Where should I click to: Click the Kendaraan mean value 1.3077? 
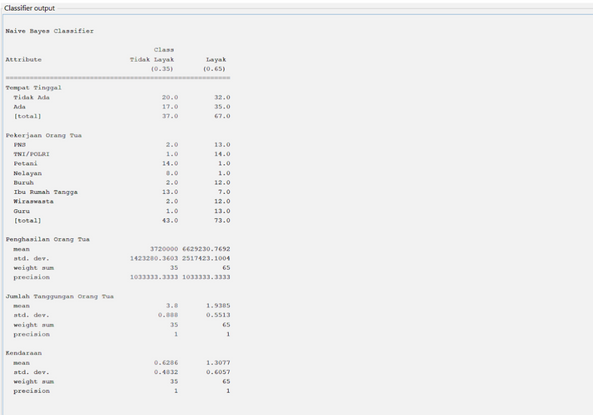[218, 362]
